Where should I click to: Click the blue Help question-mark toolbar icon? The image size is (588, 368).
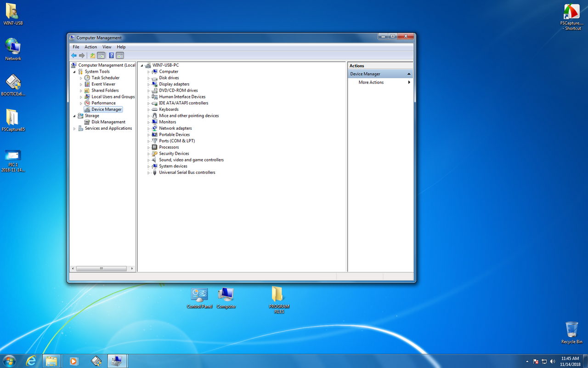[111, 56]
